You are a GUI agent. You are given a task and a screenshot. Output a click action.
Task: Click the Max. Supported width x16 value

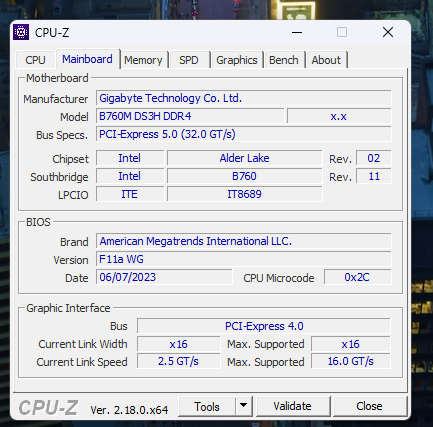tap(351, 344)
